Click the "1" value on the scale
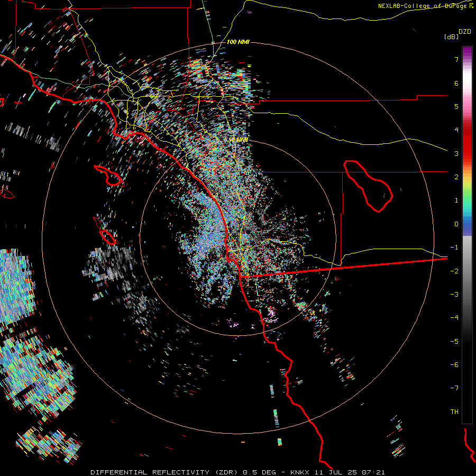 tap(456, 200)
